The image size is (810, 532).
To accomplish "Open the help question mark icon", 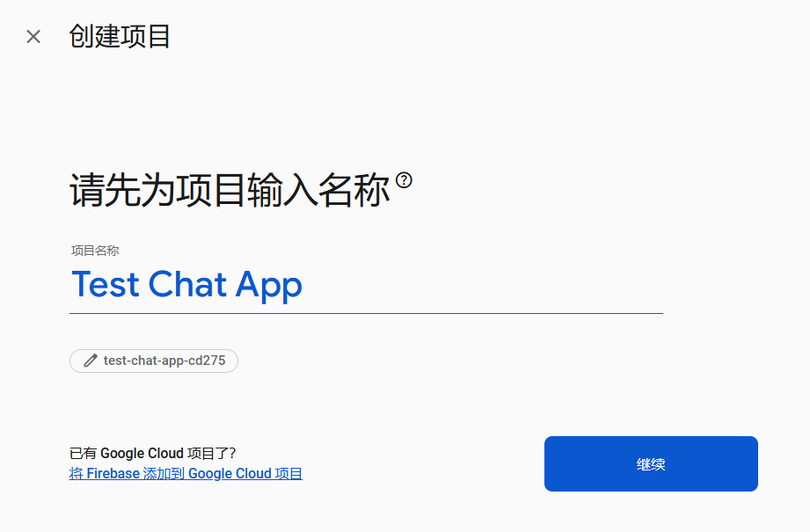I will pos(404,179).
